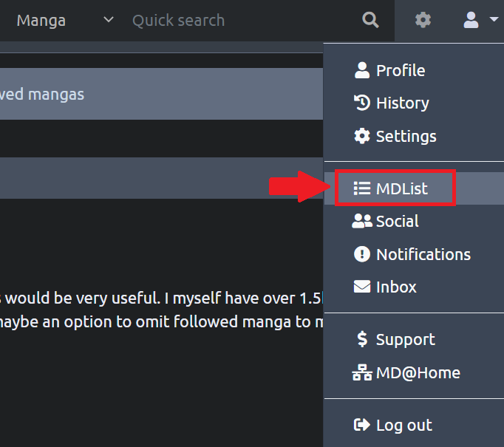The height and width of the screenshot is (447, 504).
Task: Click the Support dollar sign icon
Action: click(x=362, y=339)
